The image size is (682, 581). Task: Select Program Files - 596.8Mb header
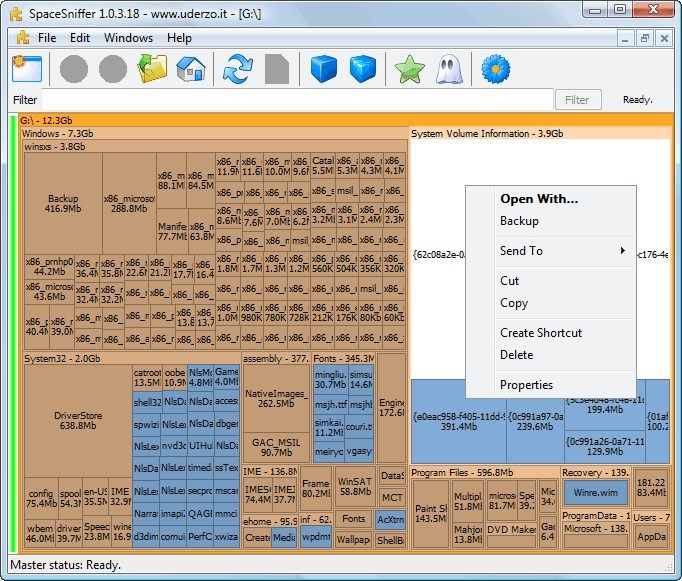coord(485,473)
